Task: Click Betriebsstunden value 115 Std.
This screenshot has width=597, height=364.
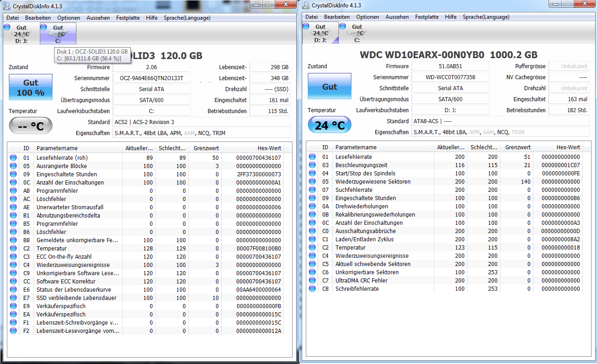Action: tap(270, 111)
